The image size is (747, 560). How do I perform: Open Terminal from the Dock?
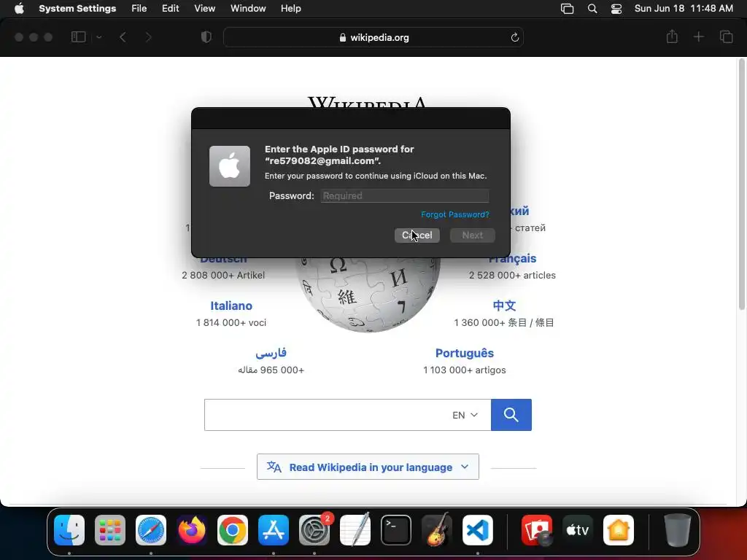pyautogui.click(x=396, y=530)
